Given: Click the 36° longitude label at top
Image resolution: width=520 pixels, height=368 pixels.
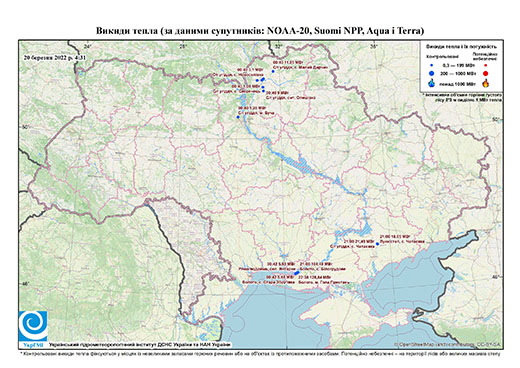Looking at the screenshot, I should [374, 46].
